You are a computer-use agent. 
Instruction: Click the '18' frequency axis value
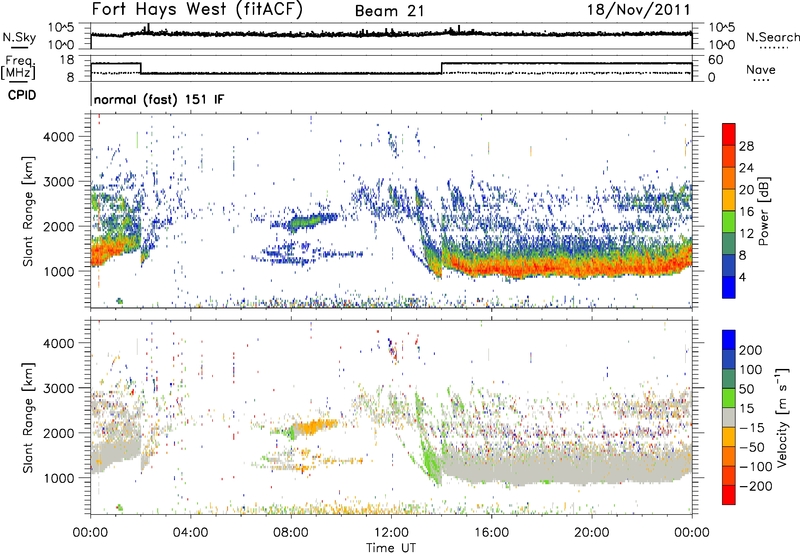coord(67,60)
